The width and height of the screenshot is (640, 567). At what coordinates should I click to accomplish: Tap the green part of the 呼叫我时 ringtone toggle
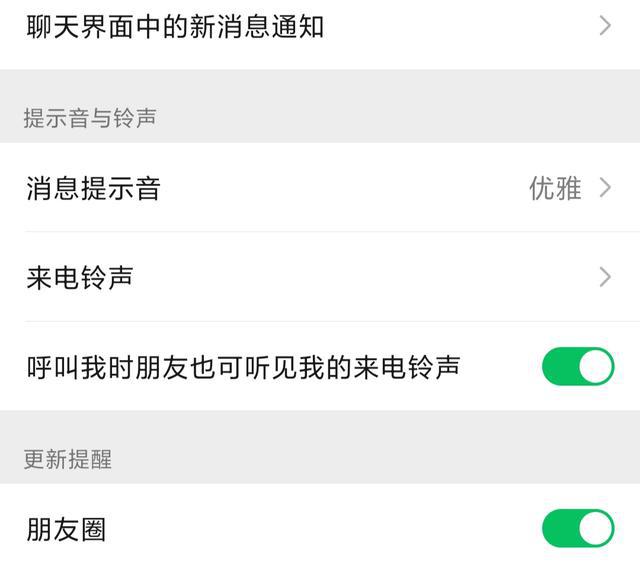tap(562, 367)
